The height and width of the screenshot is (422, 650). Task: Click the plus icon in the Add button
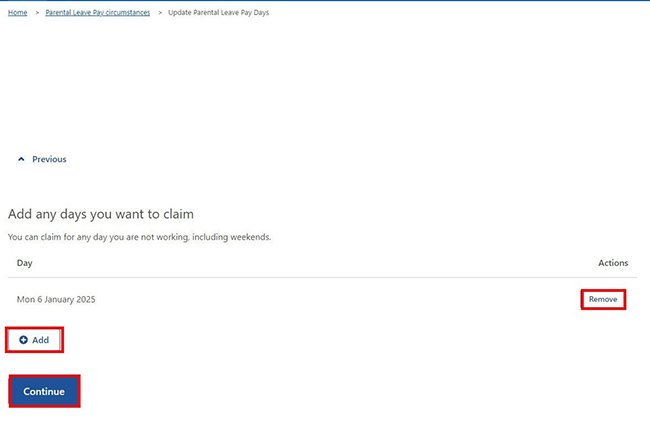point(24,340)
